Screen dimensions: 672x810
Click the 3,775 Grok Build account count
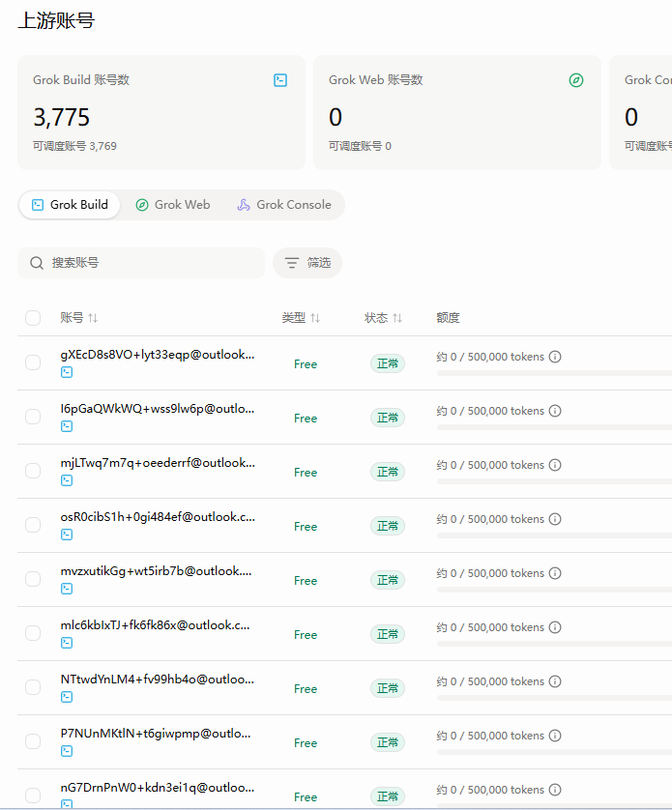[x=62, y=117]
